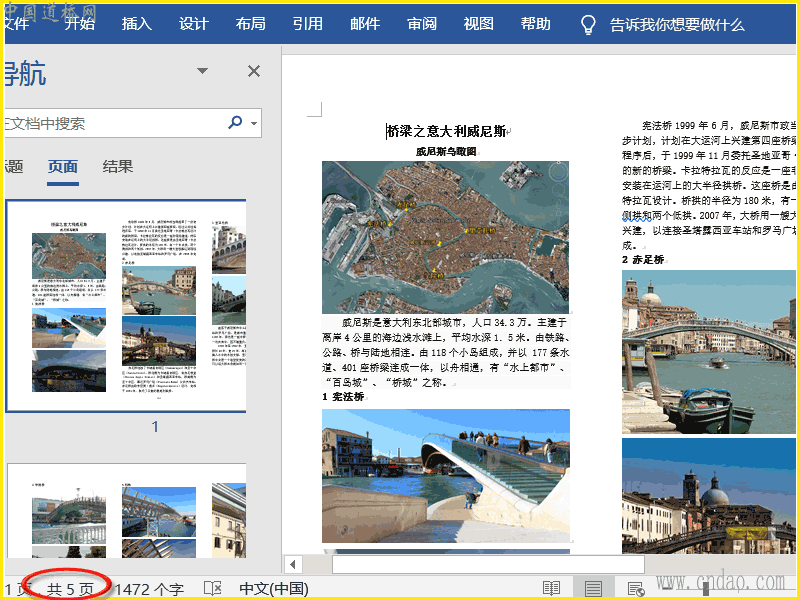800x600 pixels.
Task: Switch to Web Layout view icon
Action: coord(635,588)
